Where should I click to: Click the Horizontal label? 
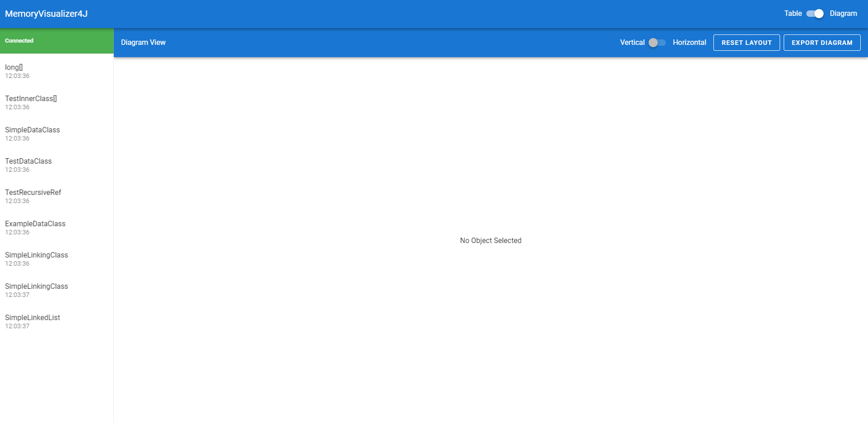(x=689, y=43)
